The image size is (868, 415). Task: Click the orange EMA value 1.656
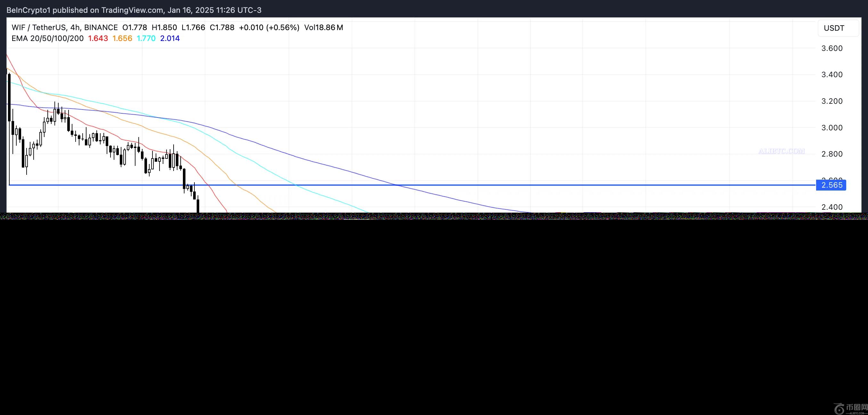[122, 38]
